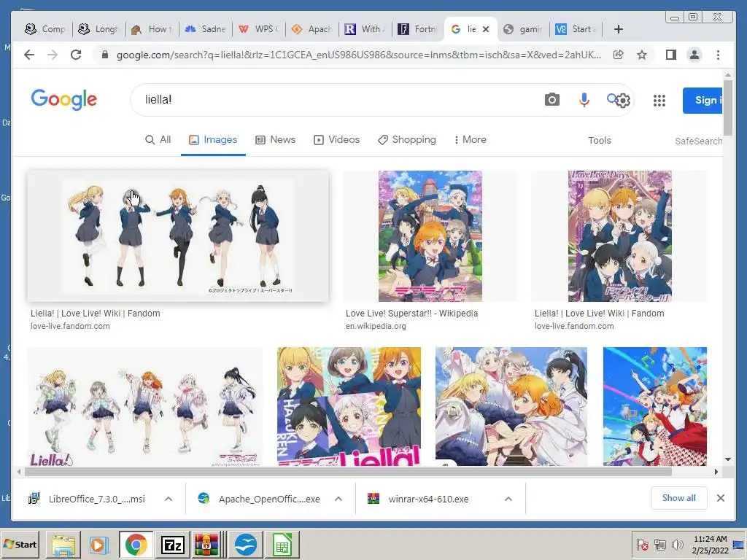
Task: Open a new tab with the plus button
Action: (619, 29)
